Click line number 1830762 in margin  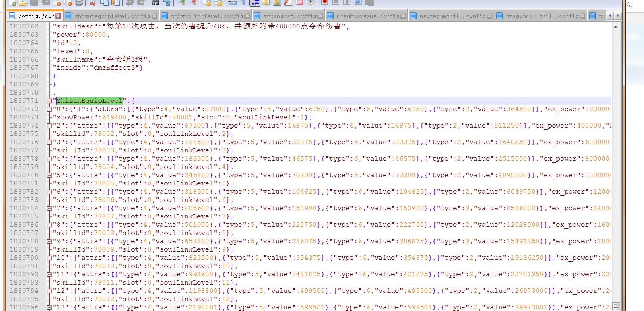[24, 26]
